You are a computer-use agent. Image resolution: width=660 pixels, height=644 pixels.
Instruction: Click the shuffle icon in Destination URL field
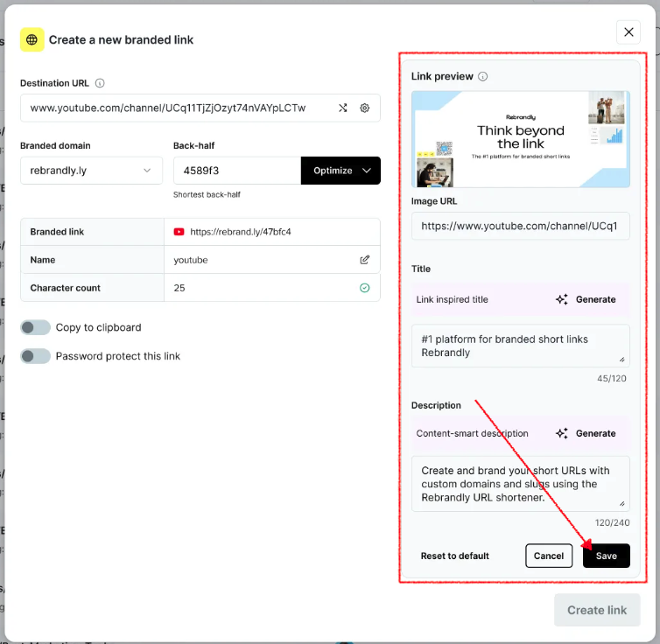coord(343,108)
